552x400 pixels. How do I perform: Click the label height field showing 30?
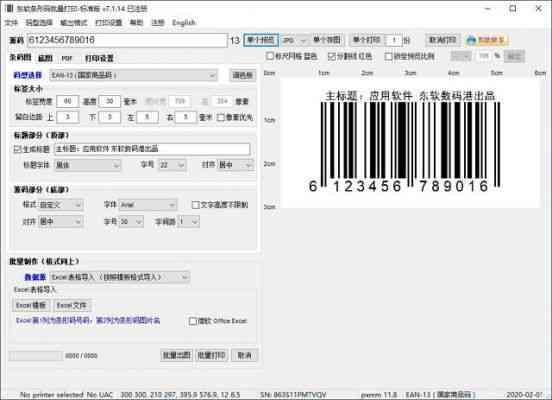[x=109, y=101]
